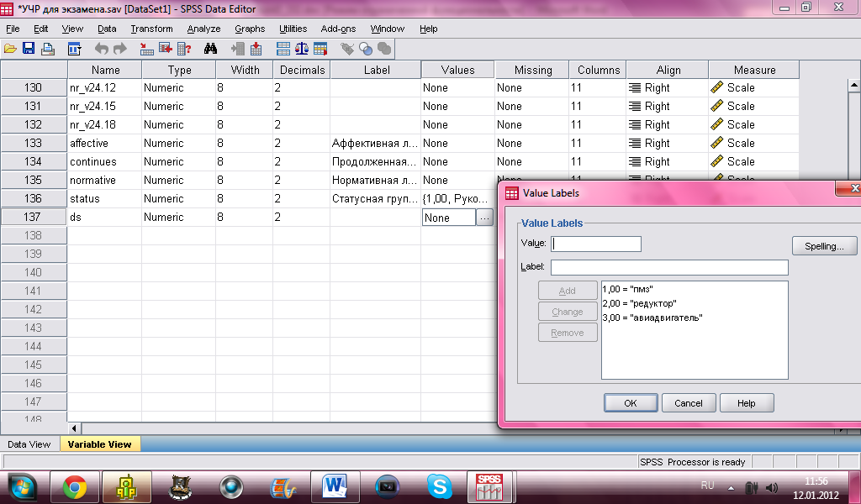
Task: Click the Show All Variables icon
Action: point(384,49)
